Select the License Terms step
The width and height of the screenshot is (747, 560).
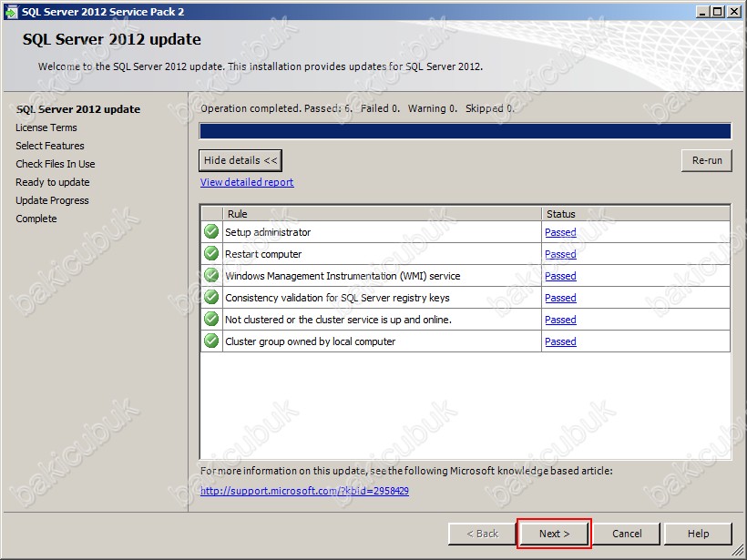tap(46, 127)
